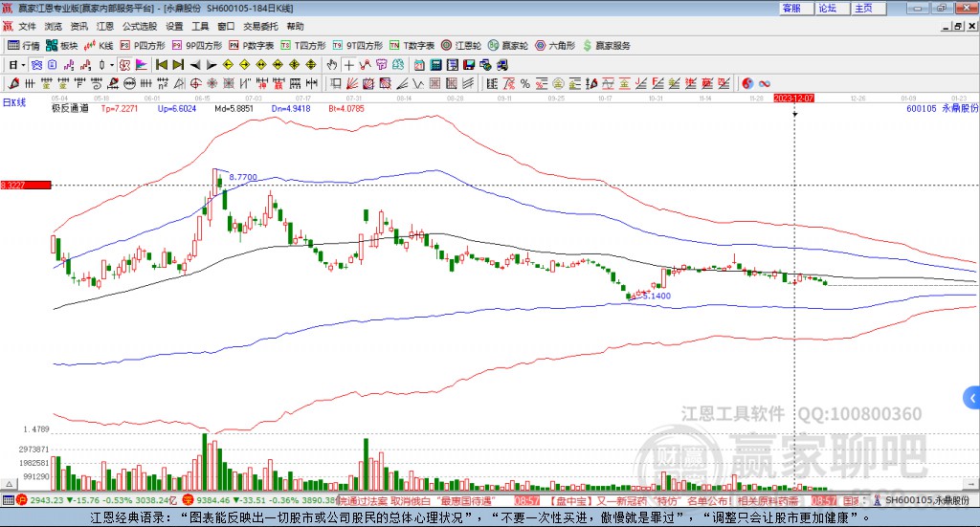This screenshot has width=980, height=527.
Task: Open the 公式选股 menu
Action: point(140,26)
